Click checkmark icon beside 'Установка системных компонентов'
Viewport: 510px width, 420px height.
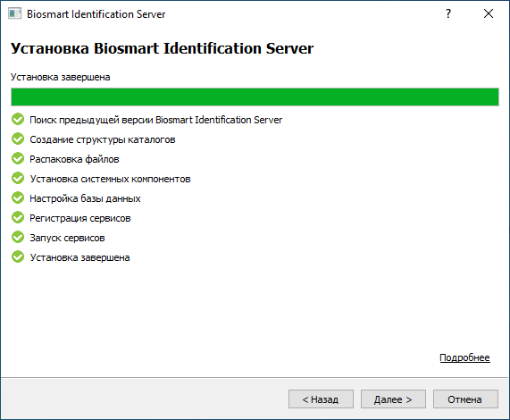tap(18, 179)
